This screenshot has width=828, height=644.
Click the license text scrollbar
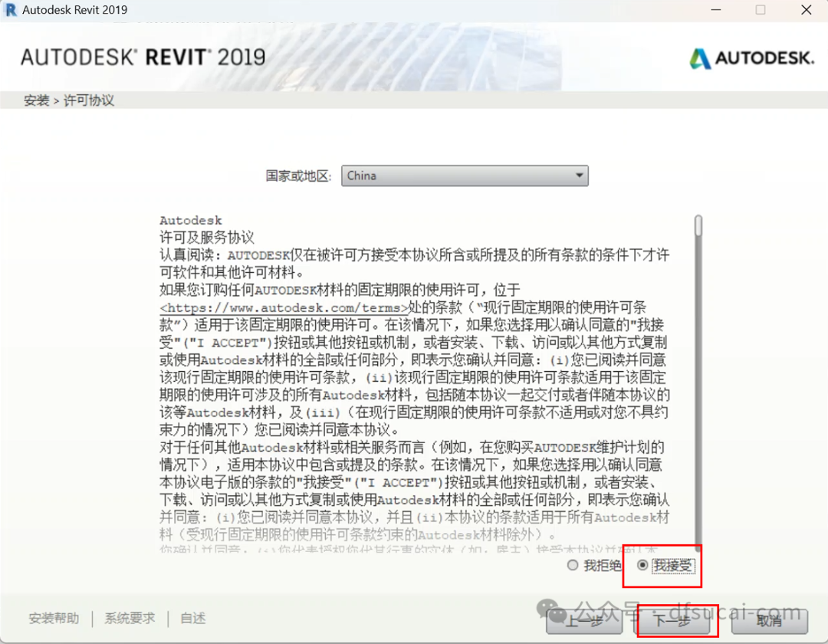coord(698,307)
